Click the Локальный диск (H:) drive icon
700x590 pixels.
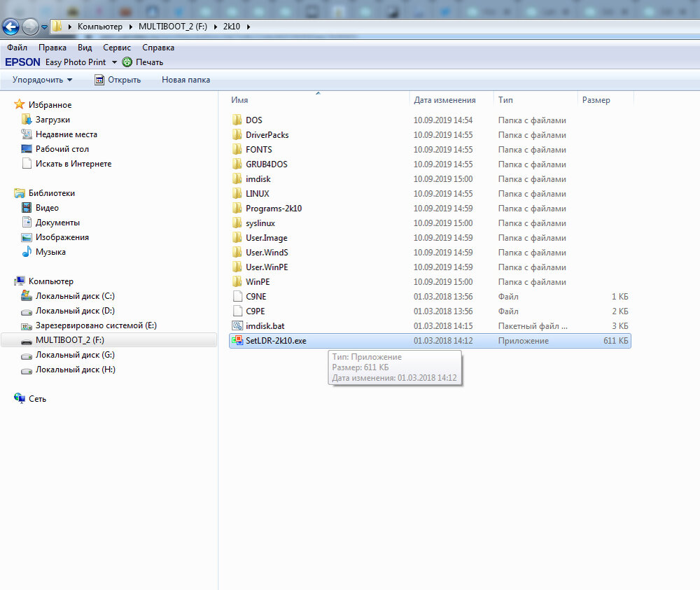[27, 370]
